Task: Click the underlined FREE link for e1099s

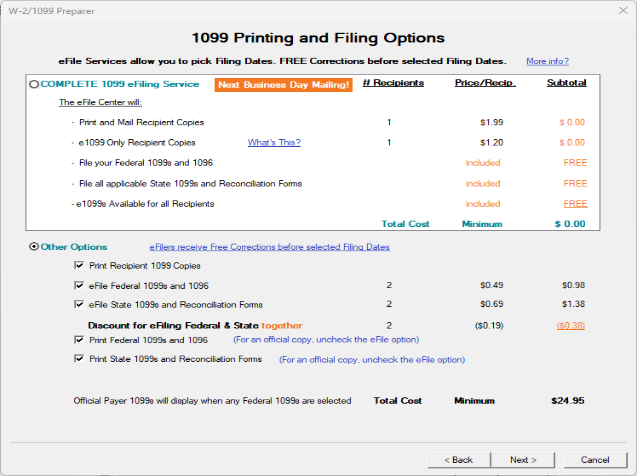Action: coord(575,204)
